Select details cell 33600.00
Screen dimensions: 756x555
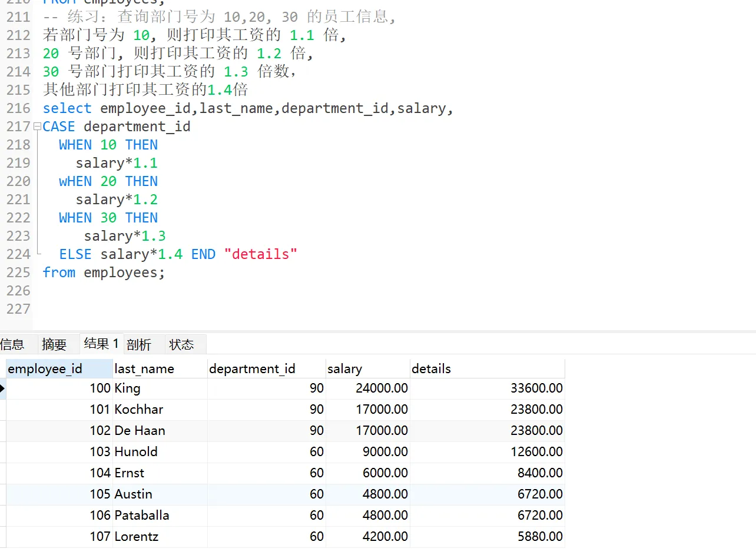tap(488, 388)
